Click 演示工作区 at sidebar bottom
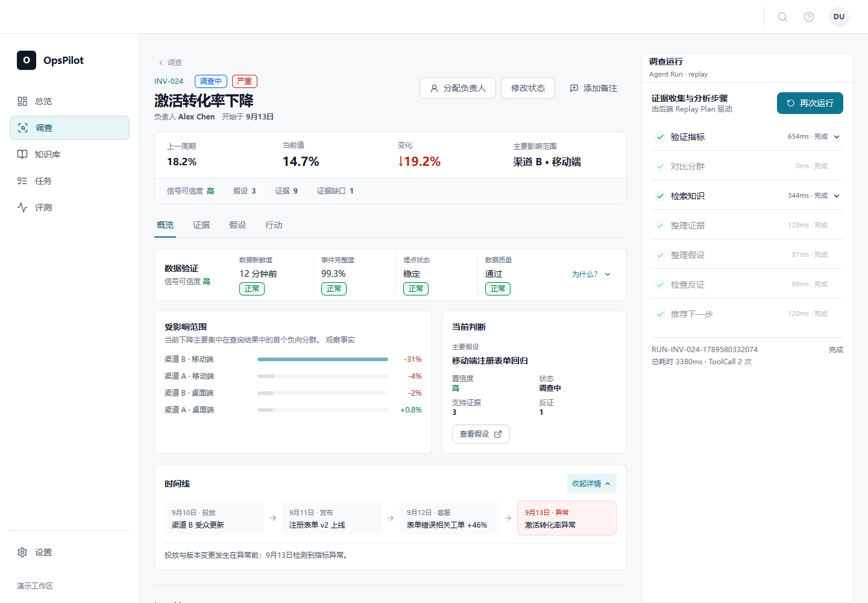 pos(35,586)
